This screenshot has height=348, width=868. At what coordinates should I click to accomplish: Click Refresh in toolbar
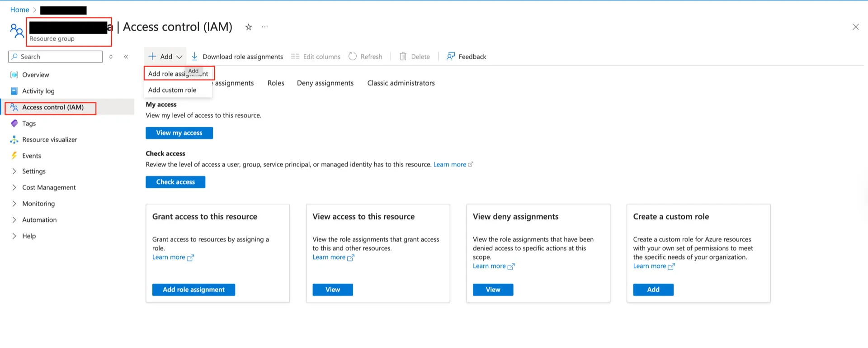[365, 57]
